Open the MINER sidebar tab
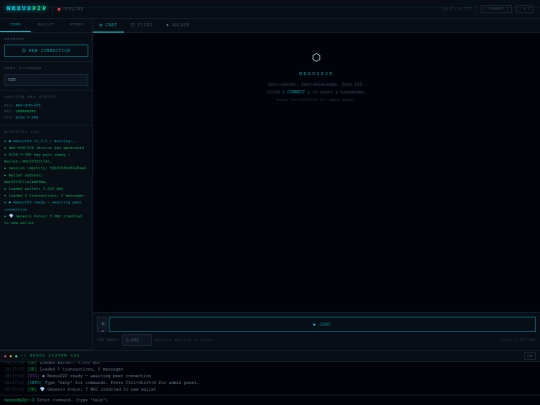Viewport: 540px width, 405px height. (x=76, y=25)
